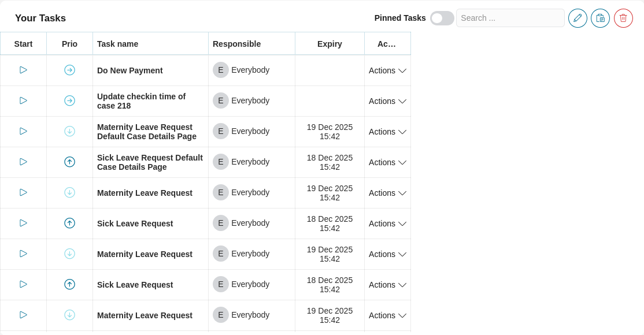
Task: Click the pencil edit icon
Action: (x=578, y=18)
